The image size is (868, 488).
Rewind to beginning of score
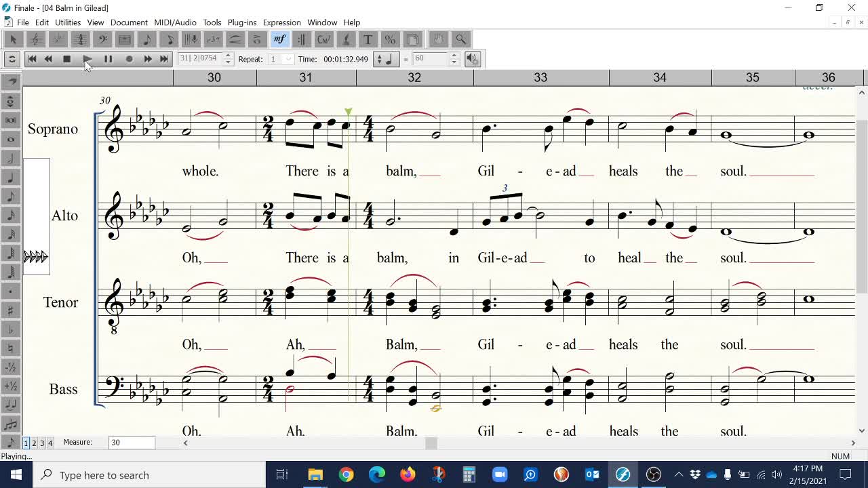32,59
